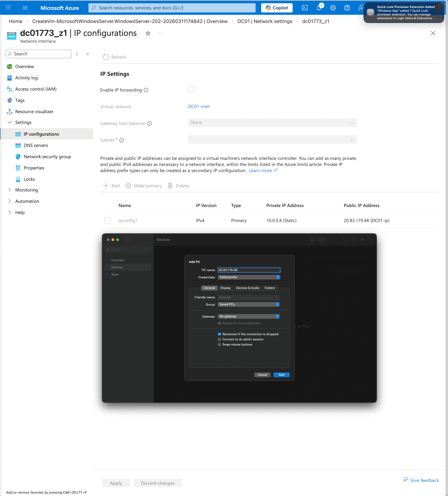
Task: Open Cloud Shell from the top bar
Action: tap(305, 8)
